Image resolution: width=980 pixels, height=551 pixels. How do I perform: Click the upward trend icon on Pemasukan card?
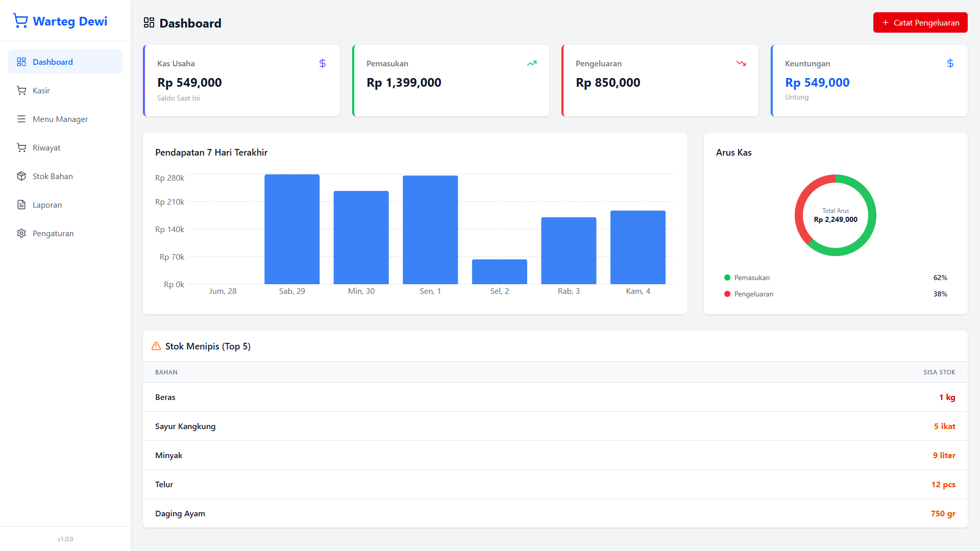[x=532, y=63]
